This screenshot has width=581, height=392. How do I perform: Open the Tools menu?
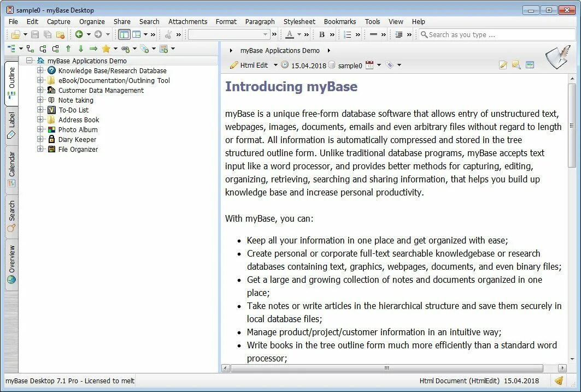point(372,21)
